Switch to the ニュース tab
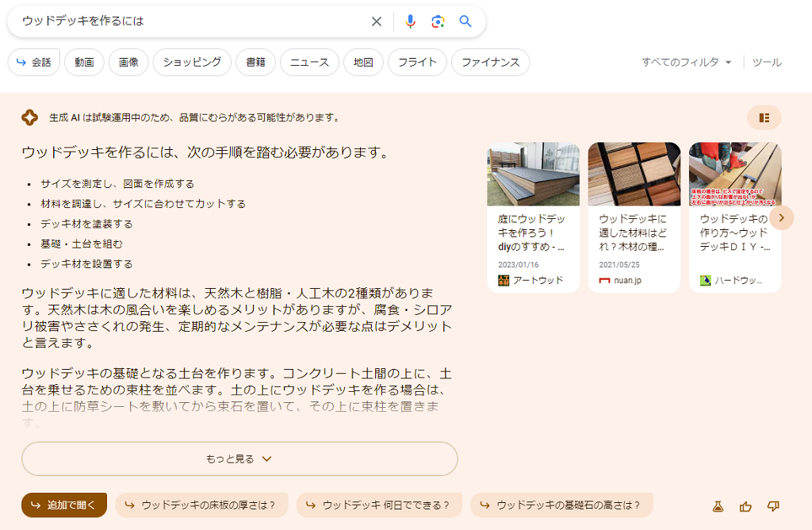This screenshot has width=812, height=530. pyautogui.click(x=309, y=62)
